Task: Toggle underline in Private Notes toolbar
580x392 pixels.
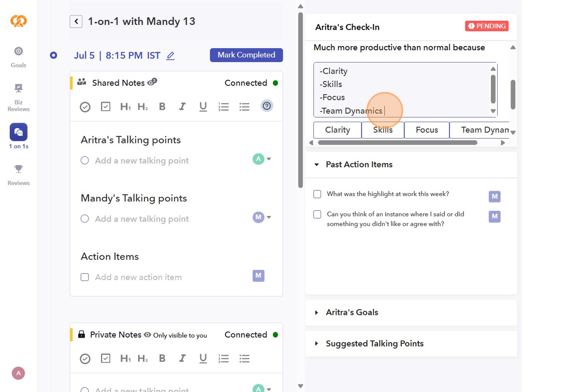Action: (202, 358)
